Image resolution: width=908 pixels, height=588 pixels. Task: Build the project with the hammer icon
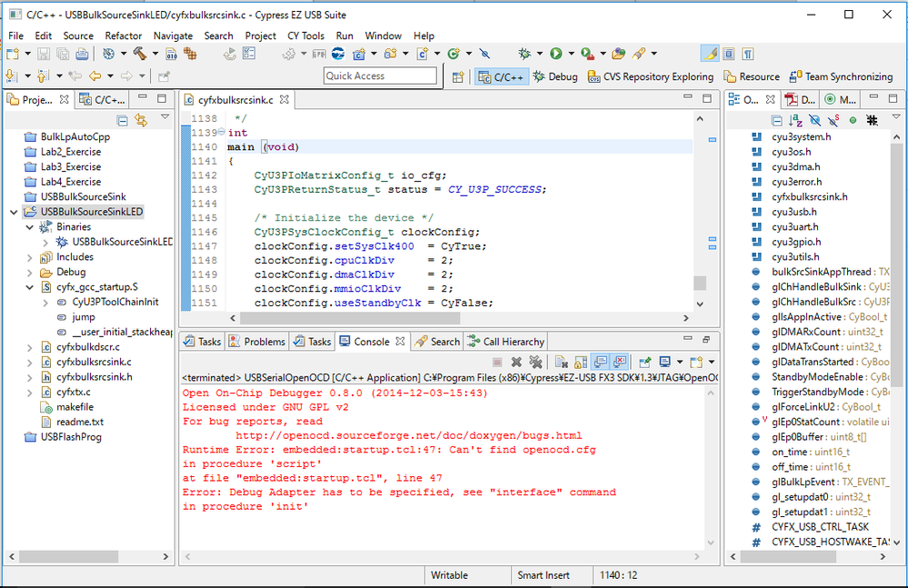click(x=141, y=53)
